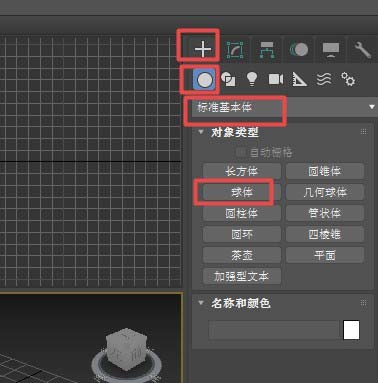Viewport: 378px width, 383px height.
Task: Click the 圆环 button
Action: [242, 234]
